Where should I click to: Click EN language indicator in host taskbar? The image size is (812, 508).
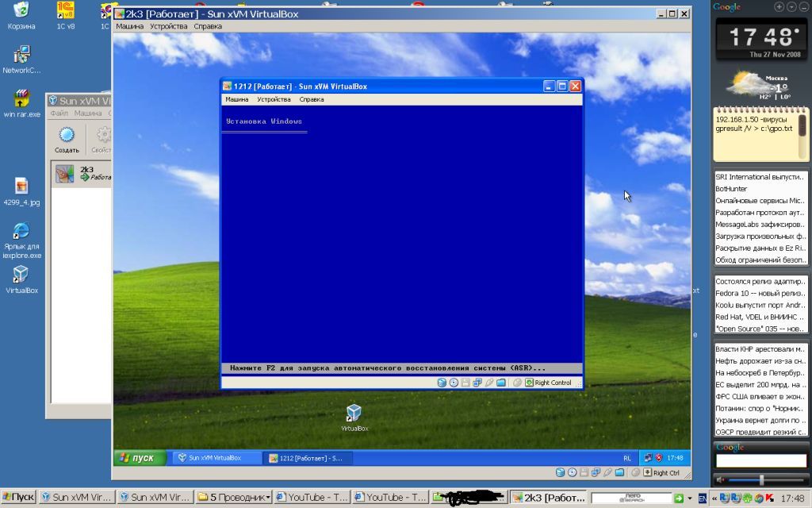tap(703, 498)
